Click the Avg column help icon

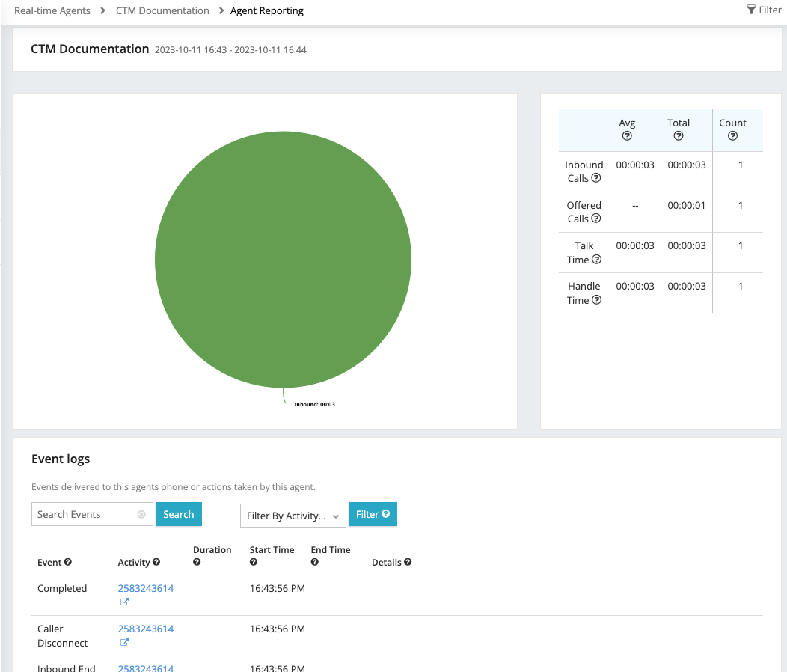click(627, 136)
